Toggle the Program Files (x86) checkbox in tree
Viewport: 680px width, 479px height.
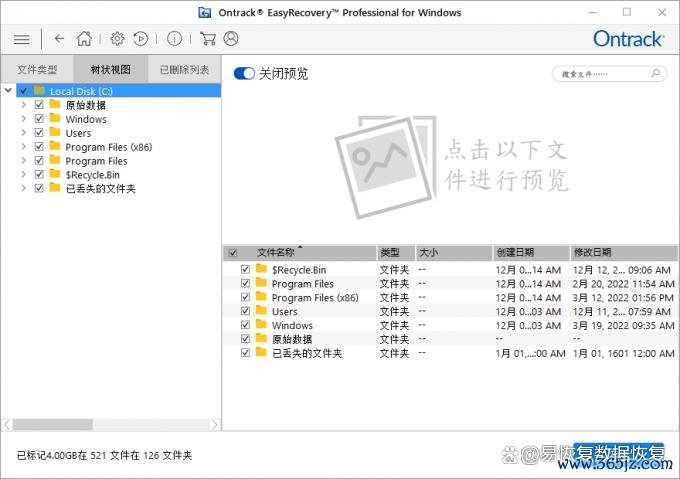pos(39,147)
